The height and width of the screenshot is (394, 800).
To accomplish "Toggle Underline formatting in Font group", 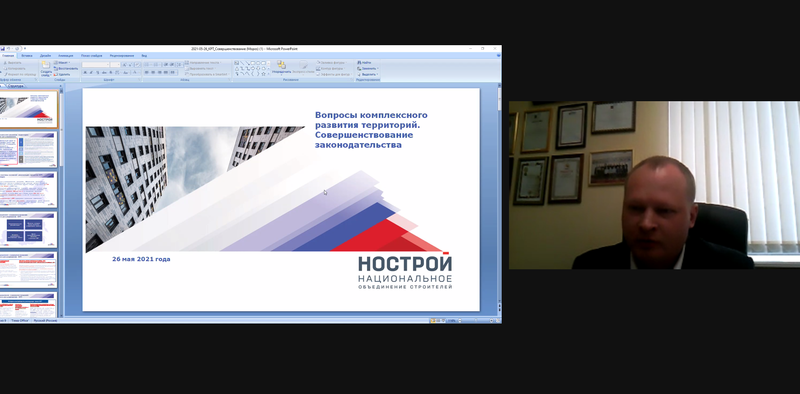I will point(97,72).
